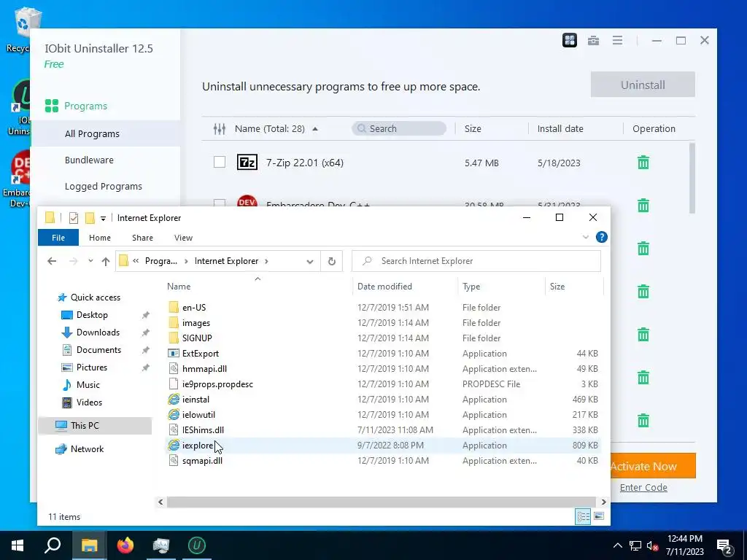The width and height of the screenshot is (747, 560).
Task: Sort IObit list by Install date
Action: (560, 128)
